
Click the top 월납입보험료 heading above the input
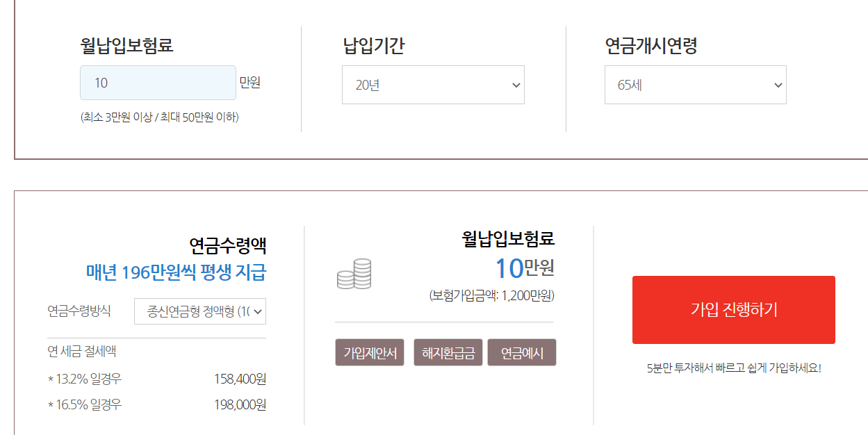pyautogui.click(x=126, y=46)
